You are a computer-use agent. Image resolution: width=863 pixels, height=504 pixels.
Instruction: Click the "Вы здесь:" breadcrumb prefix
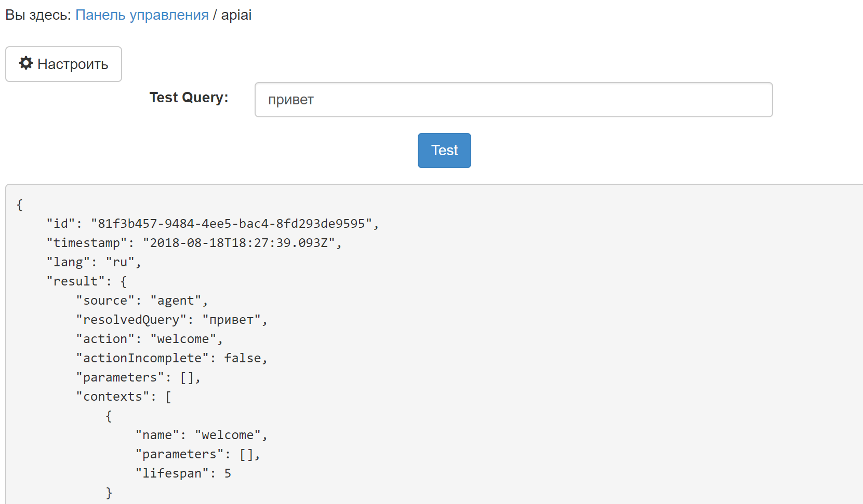38,15
